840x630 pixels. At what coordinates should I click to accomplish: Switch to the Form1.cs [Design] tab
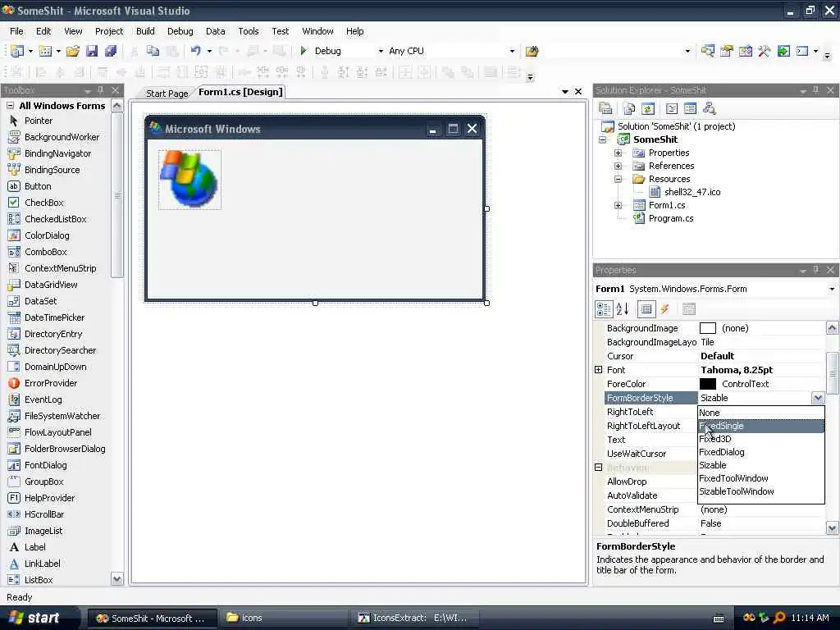(240, 92)
